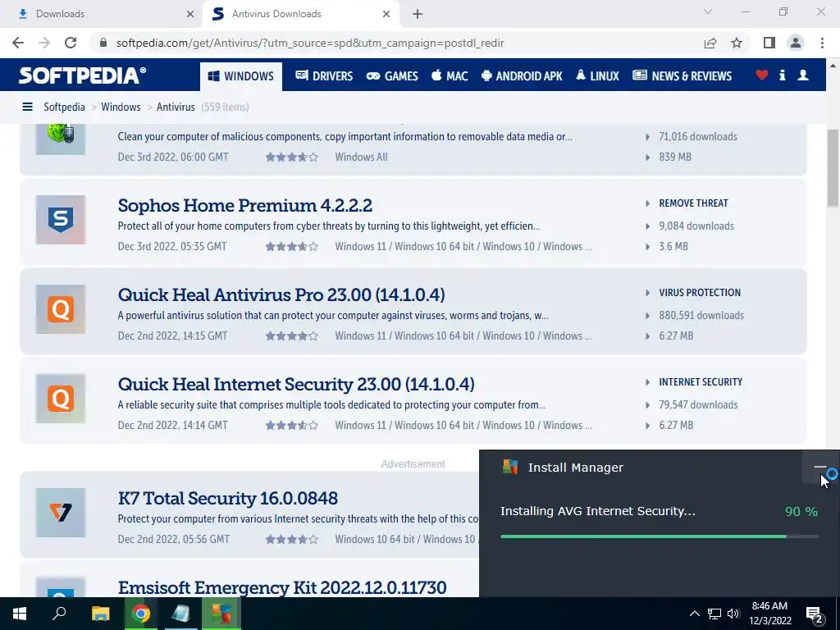Screen dimensions: 840x630
Task: Open Chrome's three-dot menu
Action: (x=822, y=43)
